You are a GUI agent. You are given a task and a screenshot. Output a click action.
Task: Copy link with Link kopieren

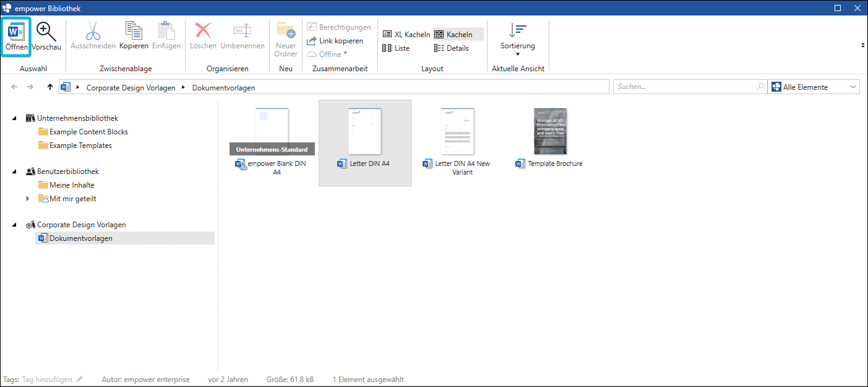(335, 41)
